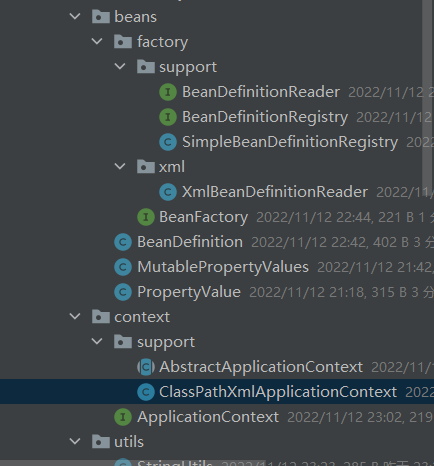
Task: Select the support package label under factory
Action: (188, 67)
